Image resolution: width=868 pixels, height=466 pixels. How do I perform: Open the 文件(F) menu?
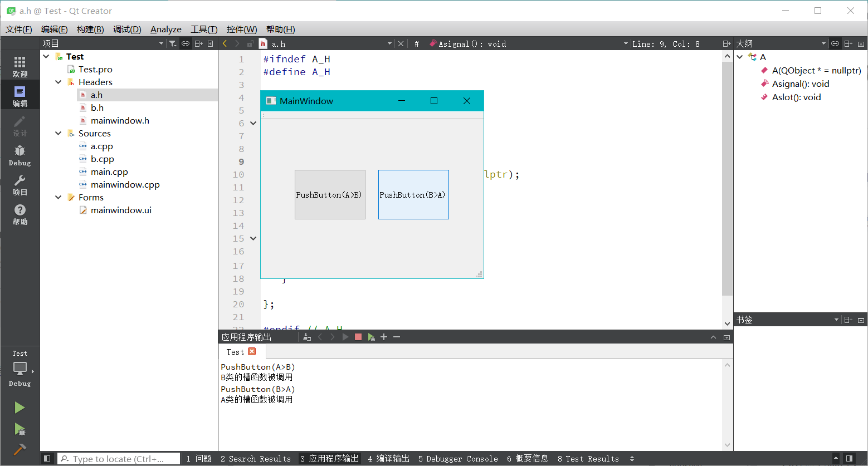[x=19, y=29]
